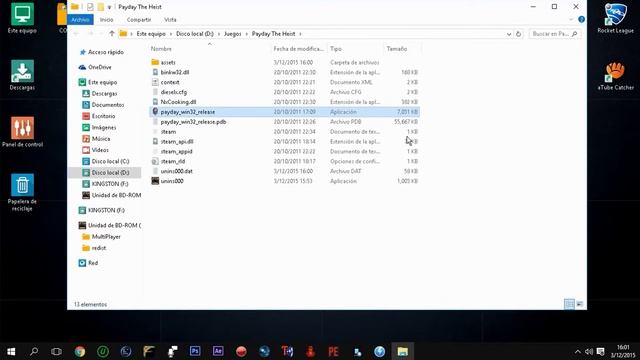The image size is (640, 360).
Task: Open Descargas in navigation pane
Action: pyautogui.click(x=104, y=93)
